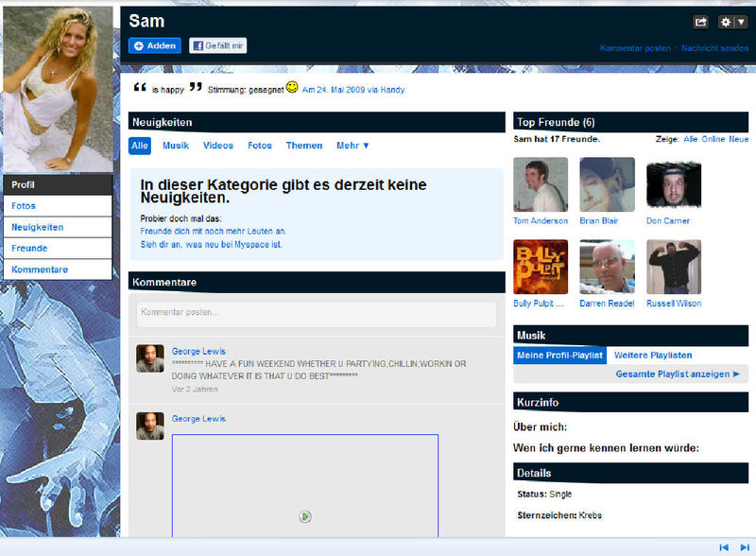Open Neuigkeiten in the sidebar menu
The height and width of the screenshot is (556, 756).
click(58, 227)
